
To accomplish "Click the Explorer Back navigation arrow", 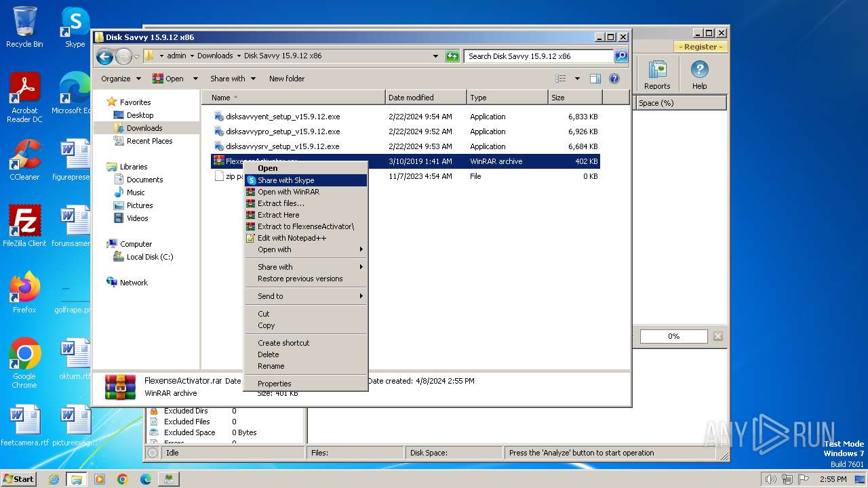I will click(104, 56).
